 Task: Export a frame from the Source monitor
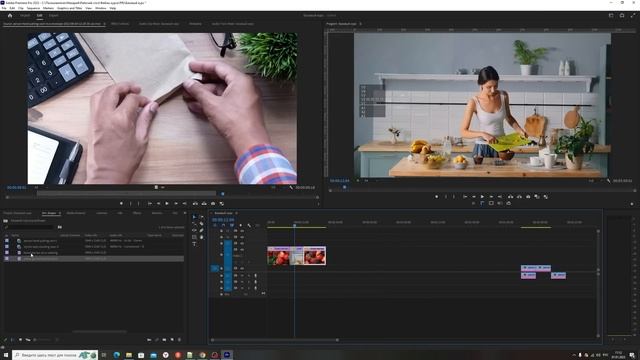click(213, 203)
